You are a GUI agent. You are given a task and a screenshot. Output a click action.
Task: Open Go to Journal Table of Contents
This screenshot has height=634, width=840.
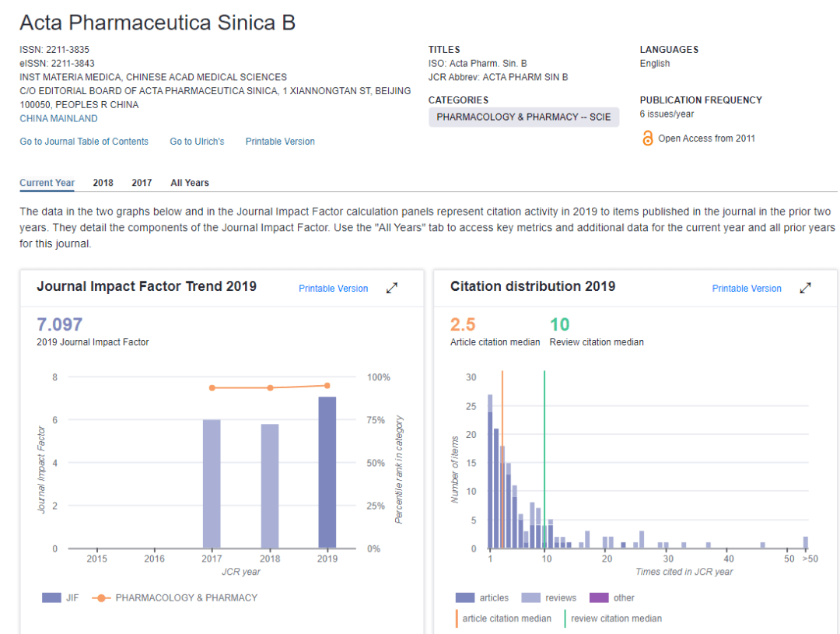point(84,142)
